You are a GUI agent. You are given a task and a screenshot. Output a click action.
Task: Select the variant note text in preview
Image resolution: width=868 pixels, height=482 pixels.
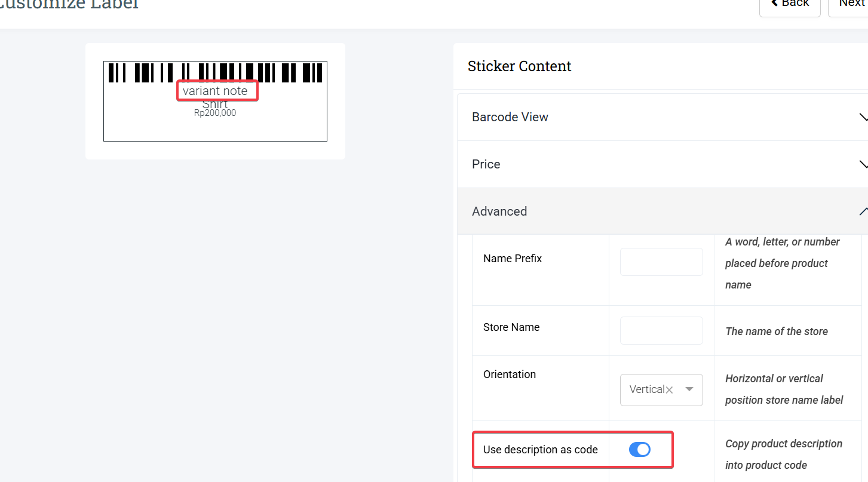(x=215, y=91)
